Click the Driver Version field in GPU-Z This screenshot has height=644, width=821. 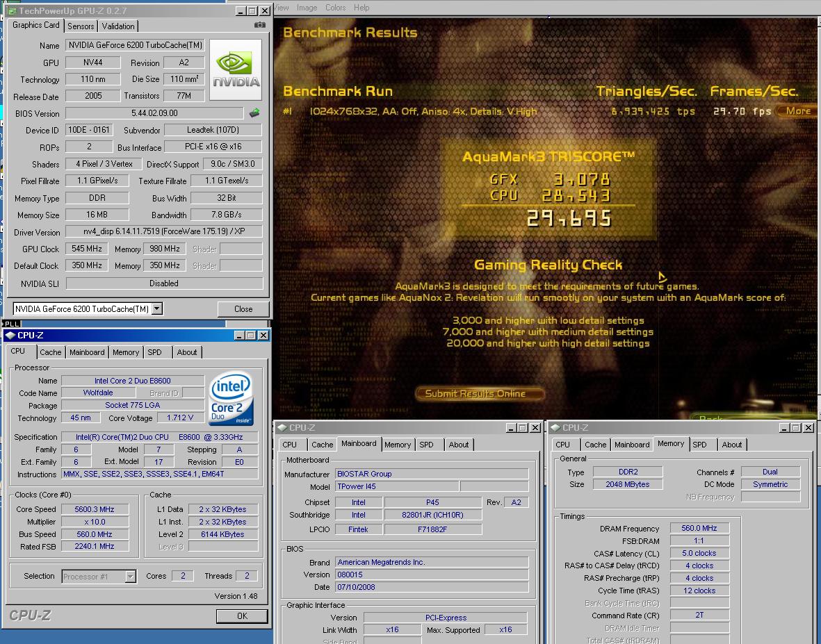(x=164, y=231)
